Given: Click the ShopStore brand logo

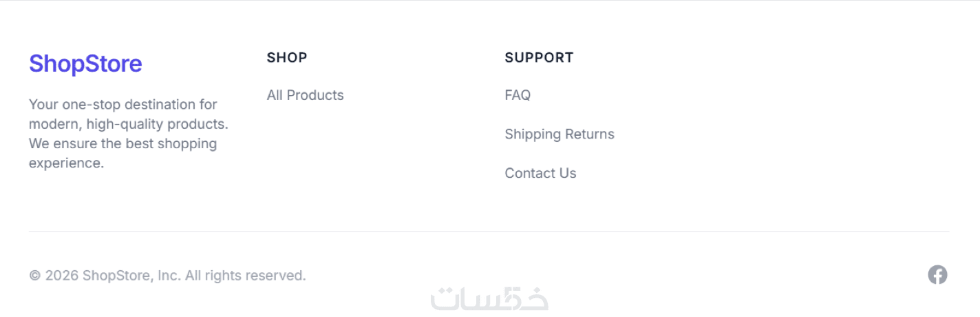Looking at the screenshot, I should click(x=85, y=64).
